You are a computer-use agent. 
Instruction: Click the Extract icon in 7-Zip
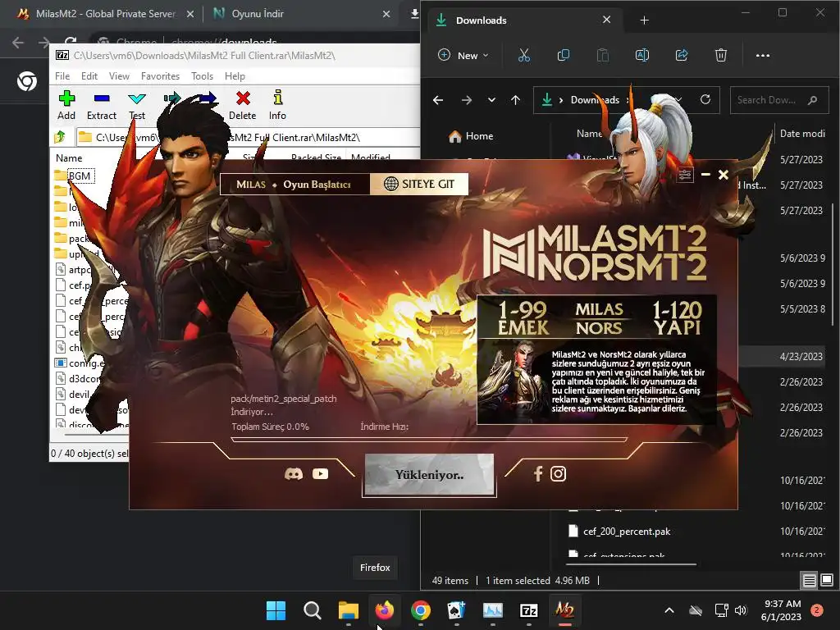[101, 105]
